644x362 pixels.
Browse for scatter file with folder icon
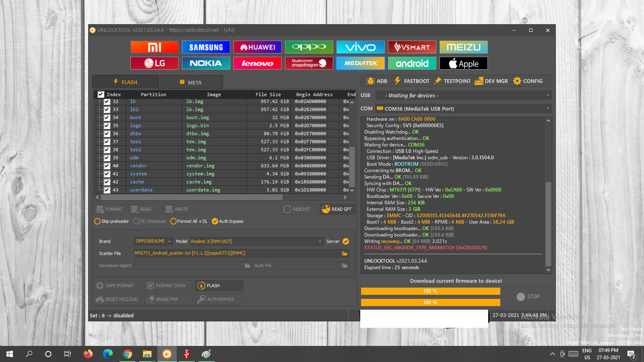[345, 253]
